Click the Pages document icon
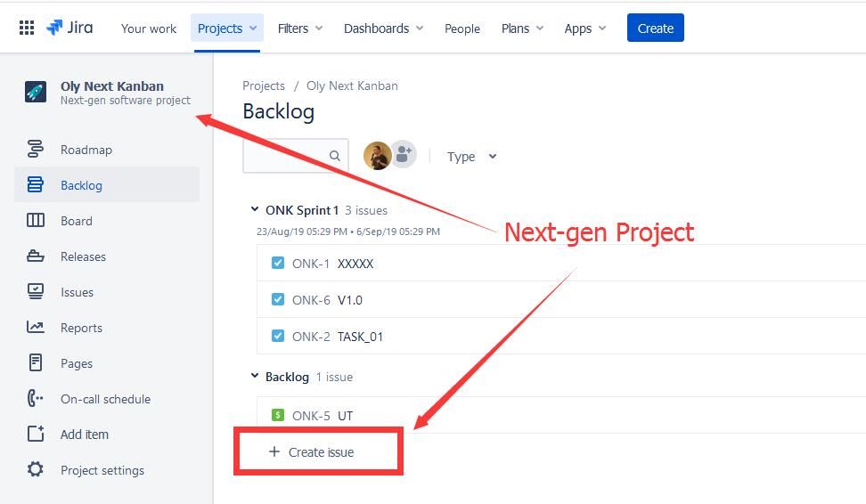 (x=36, y=362)
